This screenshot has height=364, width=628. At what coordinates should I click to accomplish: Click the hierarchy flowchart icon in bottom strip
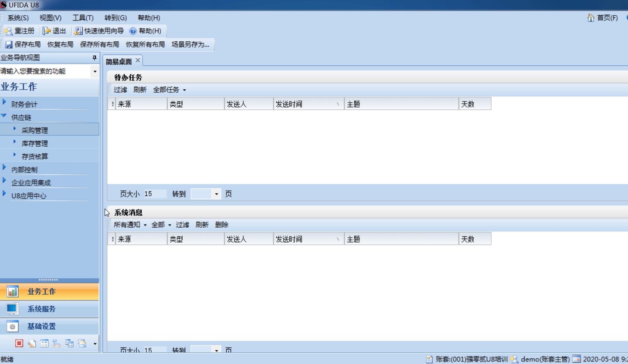click(57, 344)
